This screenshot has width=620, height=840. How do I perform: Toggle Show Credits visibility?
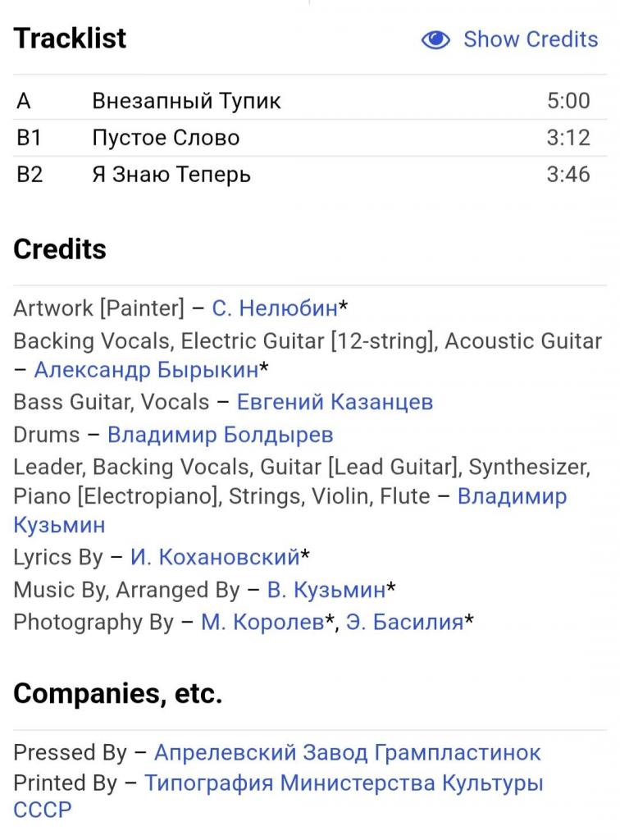(509, 39)
